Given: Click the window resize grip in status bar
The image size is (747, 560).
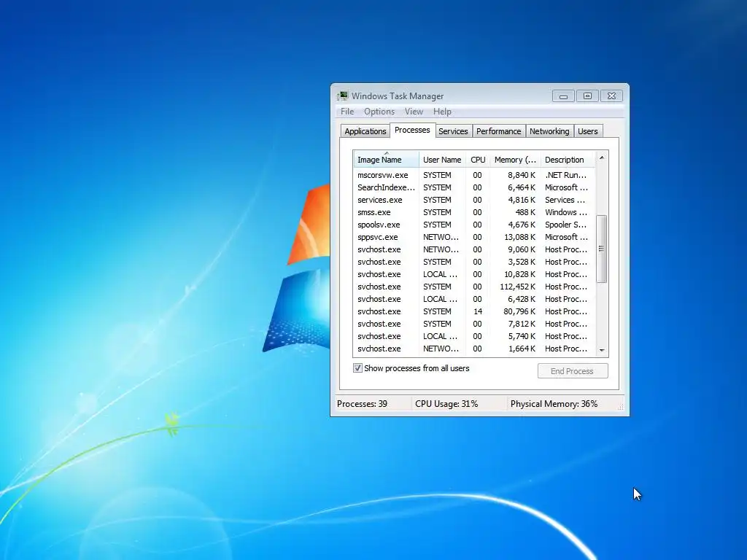Looking at the screenshot, I should tap(620, 407).
